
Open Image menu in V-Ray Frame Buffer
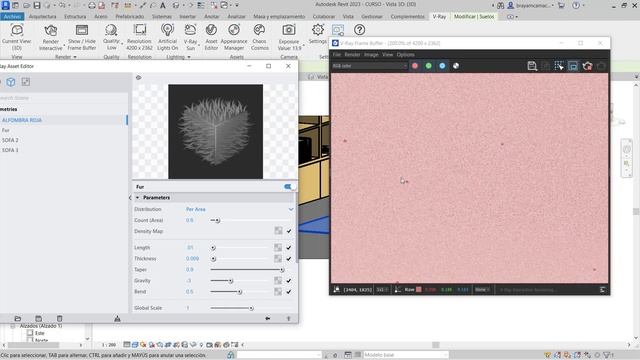371,54
